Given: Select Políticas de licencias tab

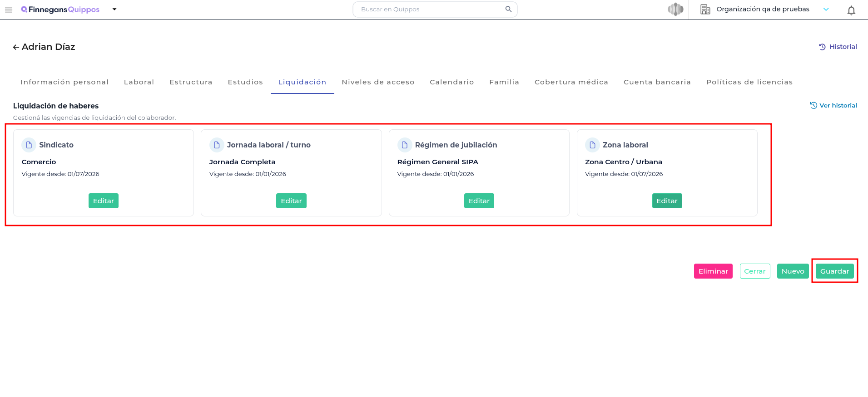Looking at the screenshot, I should (749, 82).
